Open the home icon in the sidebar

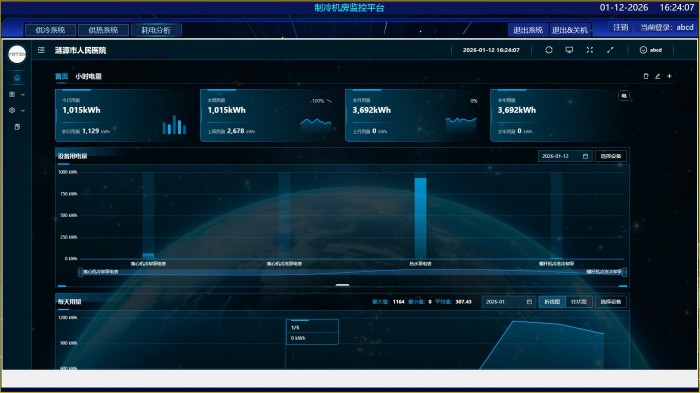pyautogui.click(x=17, y=78)
